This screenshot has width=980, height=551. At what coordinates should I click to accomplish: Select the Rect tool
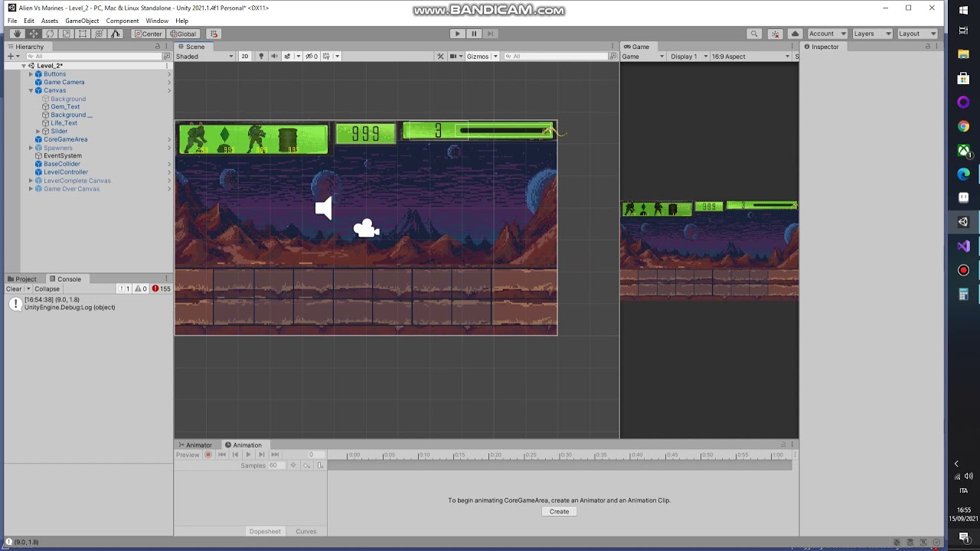[x=83, y=34]
